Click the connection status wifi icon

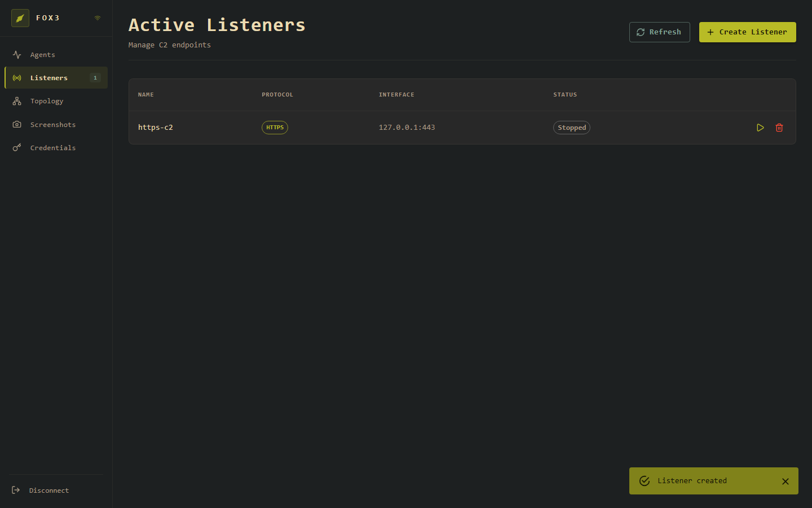(x=98, y=18)
